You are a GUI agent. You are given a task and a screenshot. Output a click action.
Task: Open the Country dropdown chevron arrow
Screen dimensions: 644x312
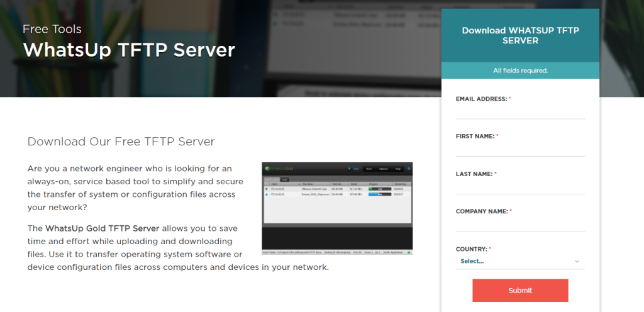[x=577, y=261]
